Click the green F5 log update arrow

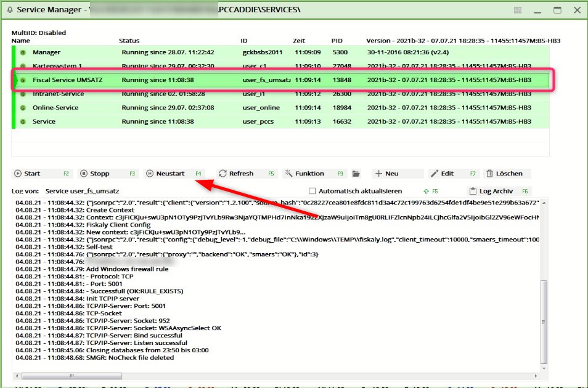pos(431,191)
